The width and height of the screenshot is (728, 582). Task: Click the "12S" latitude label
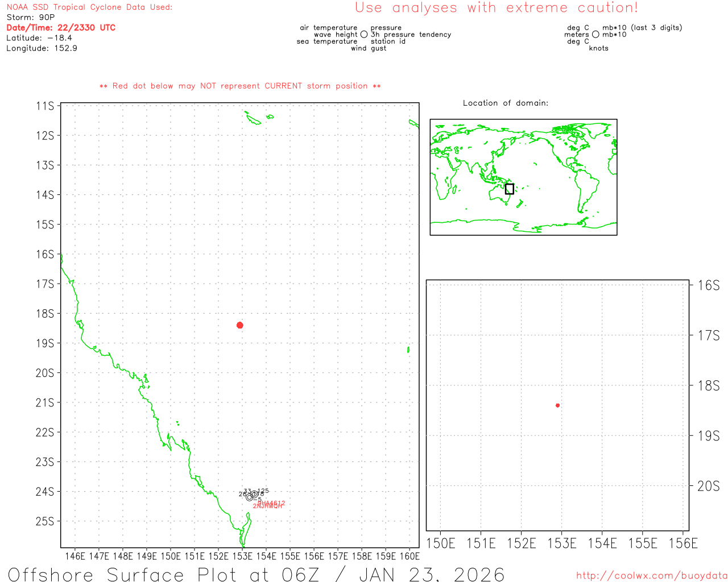click(45, 135)
